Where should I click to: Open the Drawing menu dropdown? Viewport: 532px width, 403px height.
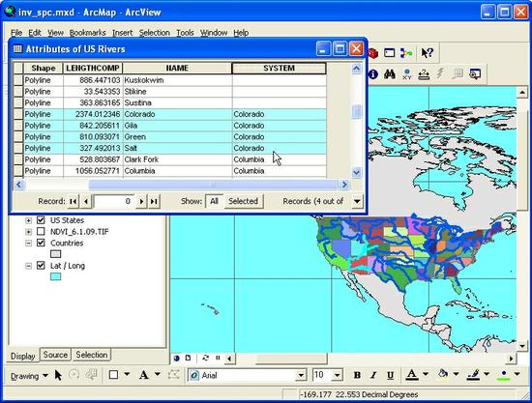(x=29, y=376)
